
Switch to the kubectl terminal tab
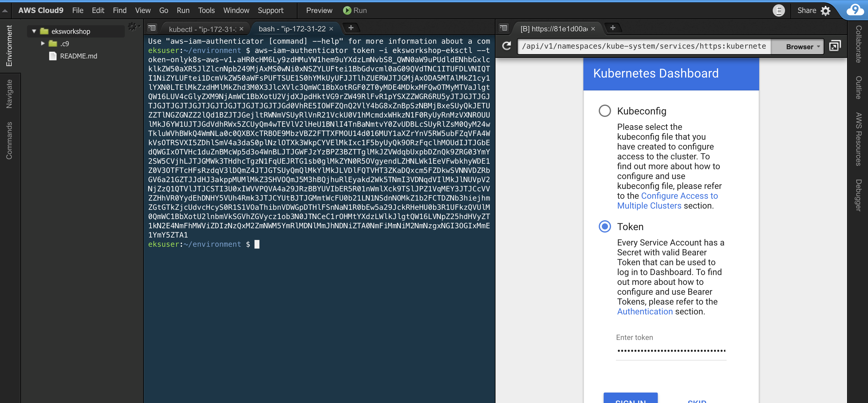coord(202,29)
